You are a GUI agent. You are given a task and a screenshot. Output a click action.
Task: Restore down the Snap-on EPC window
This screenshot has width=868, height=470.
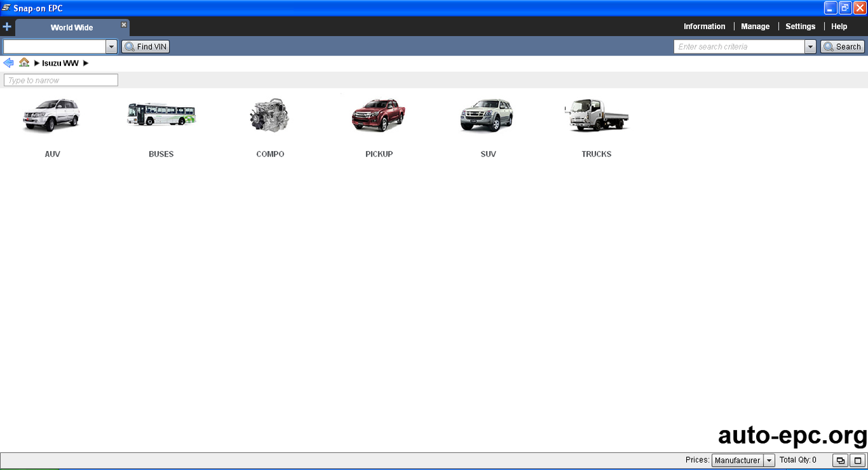(x=845, y=8)
